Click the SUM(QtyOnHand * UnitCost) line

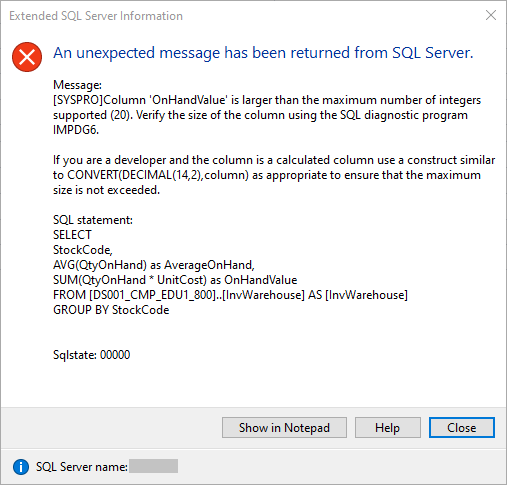click(x=175, y=280)
